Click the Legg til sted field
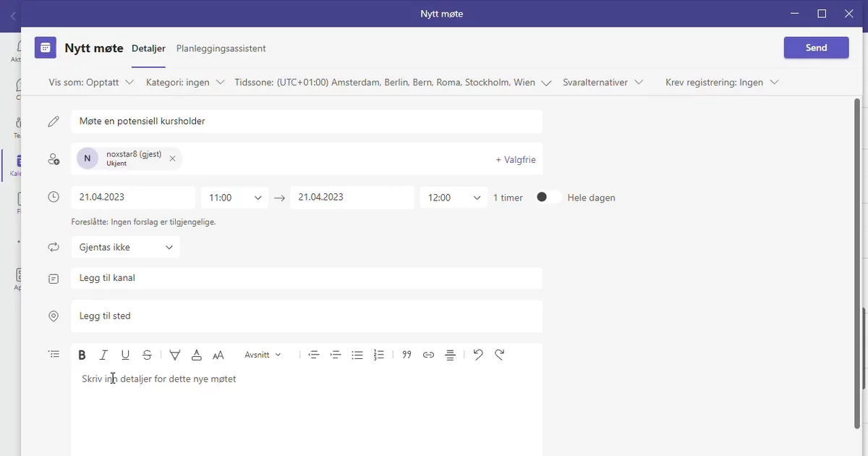This screenshot has height=456, width=868. 307,316
